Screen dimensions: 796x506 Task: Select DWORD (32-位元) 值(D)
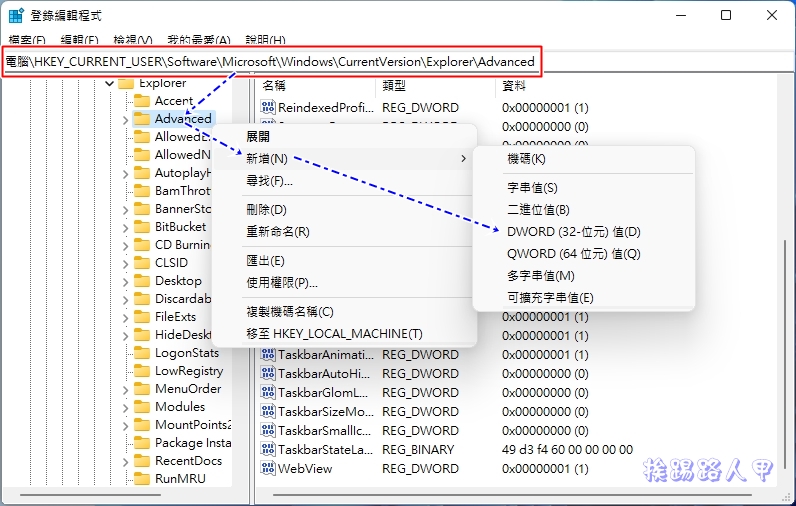(x=584, y=232)
